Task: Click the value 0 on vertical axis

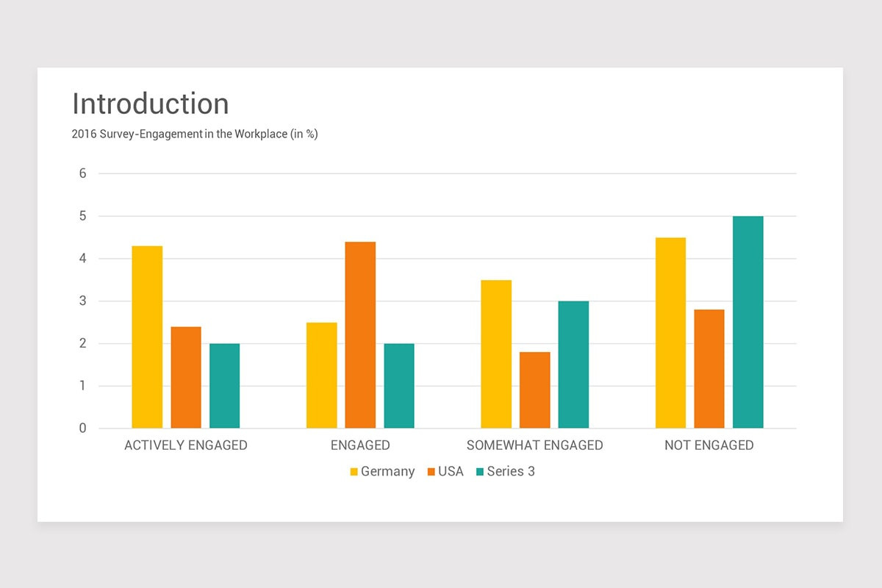Action: point(83,429)
